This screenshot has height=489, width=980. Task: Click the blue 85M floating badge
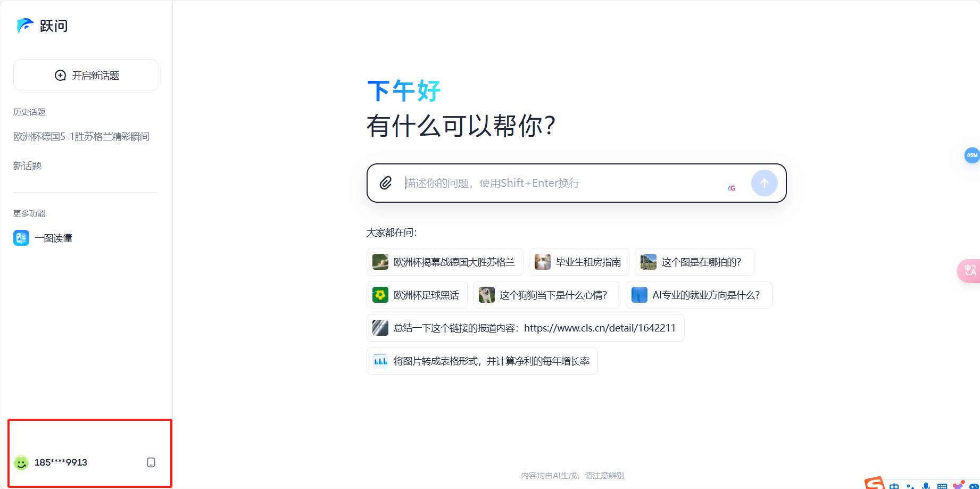tap(972, 155)
